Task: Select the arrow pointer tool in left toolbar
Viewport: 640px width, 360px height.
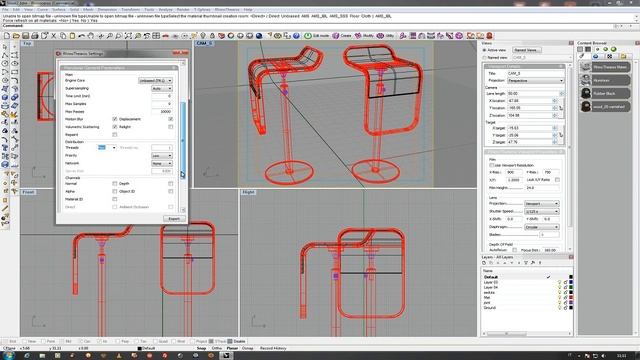Action: click(x=5, y=47)
